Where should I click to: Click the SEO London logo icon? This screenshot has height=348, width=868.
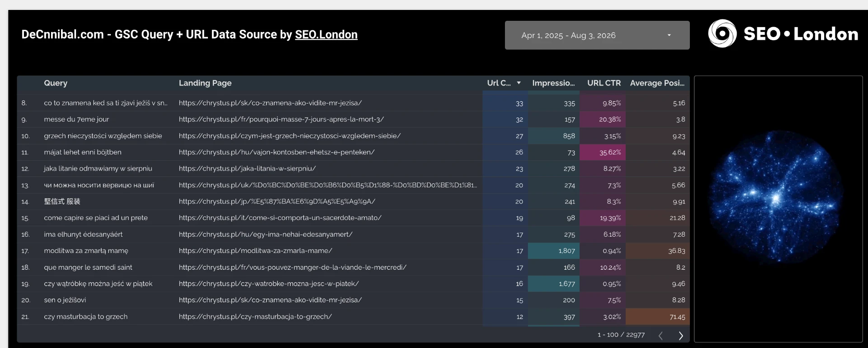click(722, 33)
